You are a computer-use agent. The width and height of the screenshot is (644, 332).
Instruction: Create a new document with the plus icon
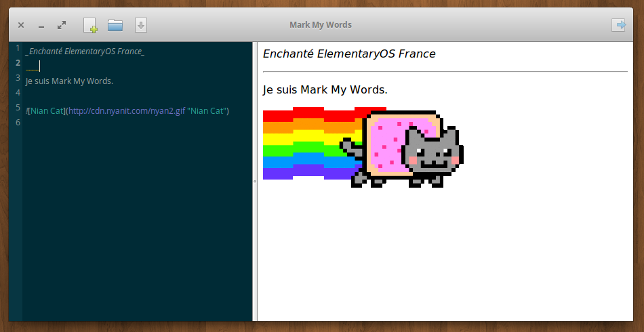(x=90, y=25)
